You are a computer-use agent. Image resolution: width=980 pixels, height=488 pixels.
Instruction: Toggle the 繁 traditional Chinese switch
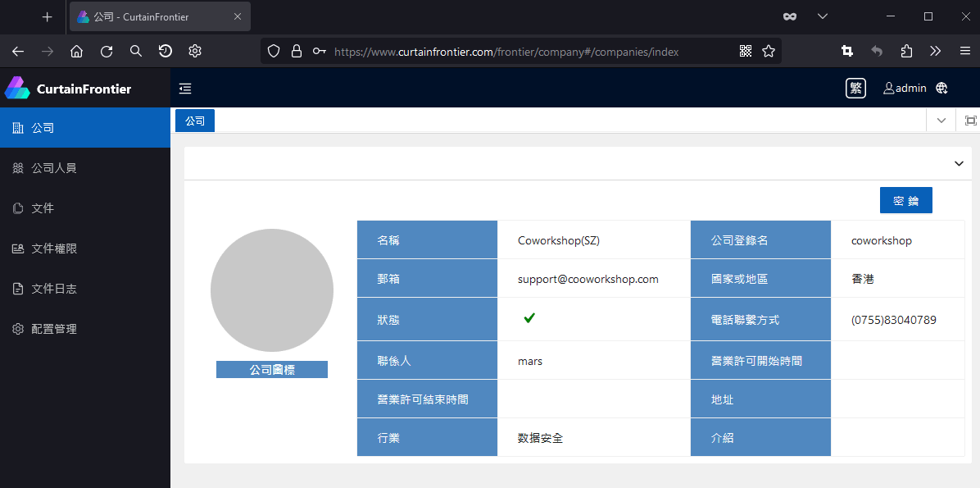[x=855, y=89]
